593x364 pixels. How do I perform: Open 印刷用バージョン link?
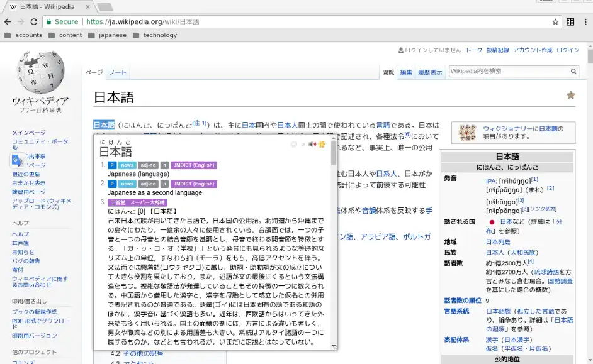35,336
